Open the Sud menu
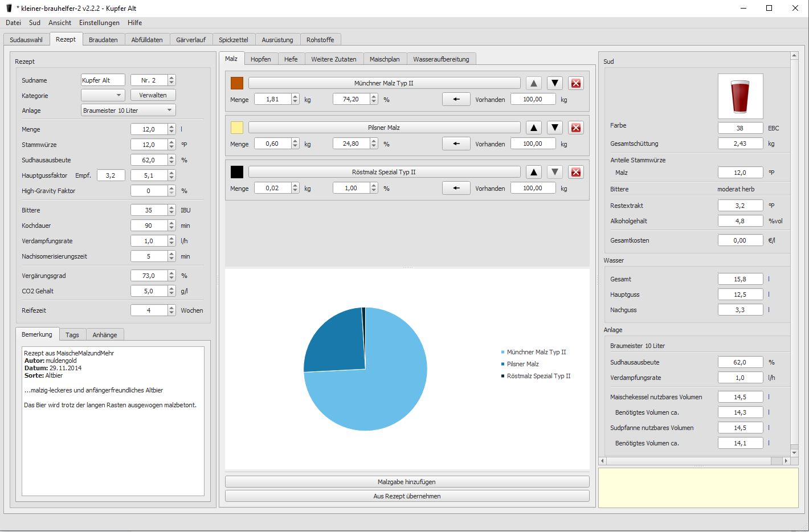The height and width of the screenshot is (532, 809). [35, 23]
